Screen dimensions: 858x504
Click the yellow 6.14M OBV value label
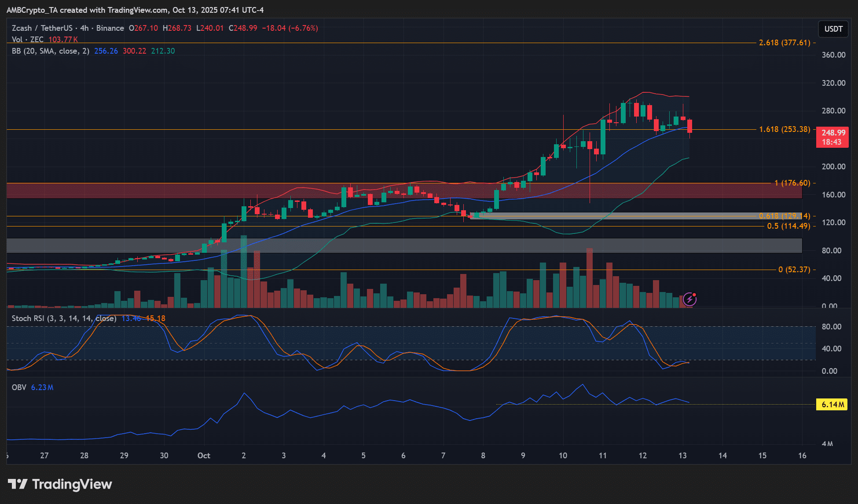(x=832, y=405)
